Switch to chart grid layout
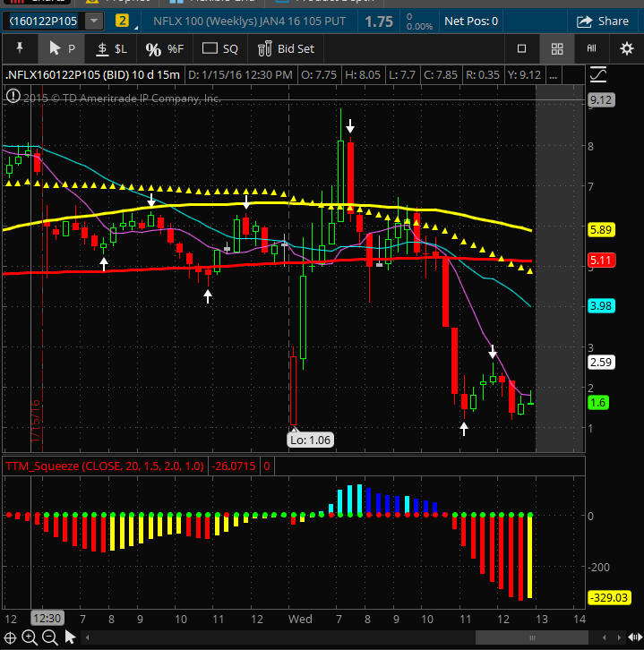The image size is (644, 650). click(x=556, y=48)
